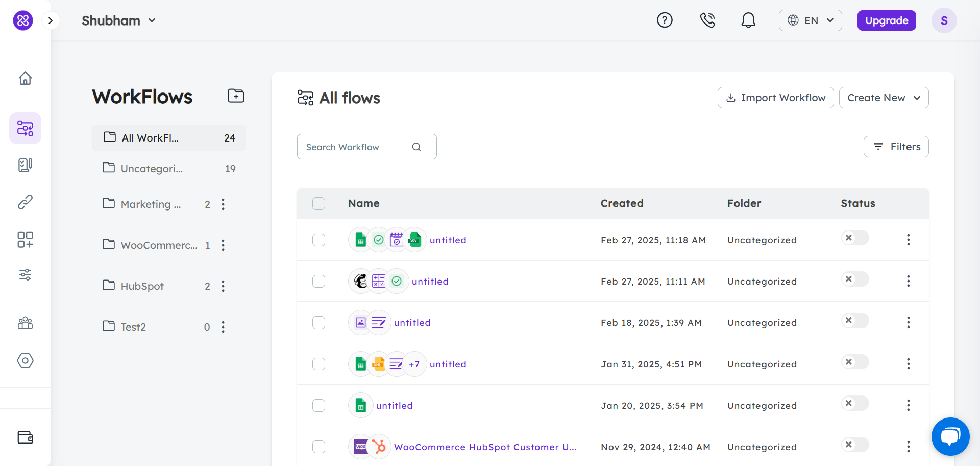The image size is (980, 466).
Task: Click the Search Workflow input field
Action: click(366, 147)
